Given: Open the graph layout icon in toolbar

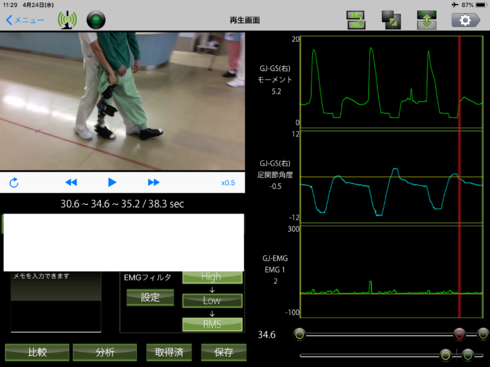Looking at the screenshot, I should 356,20.
